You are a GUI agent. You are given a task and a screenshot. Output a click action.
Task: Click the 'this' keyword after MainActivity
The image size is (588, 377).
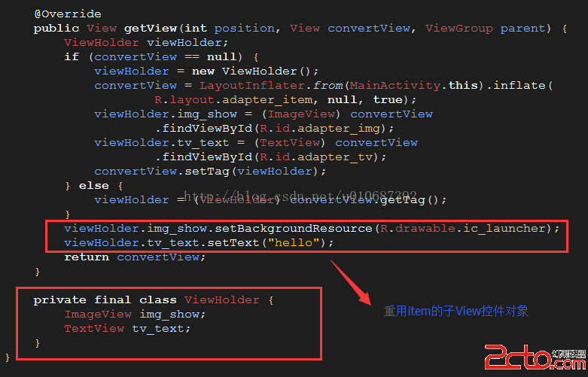pyautogui.click(x=463, y=86)
